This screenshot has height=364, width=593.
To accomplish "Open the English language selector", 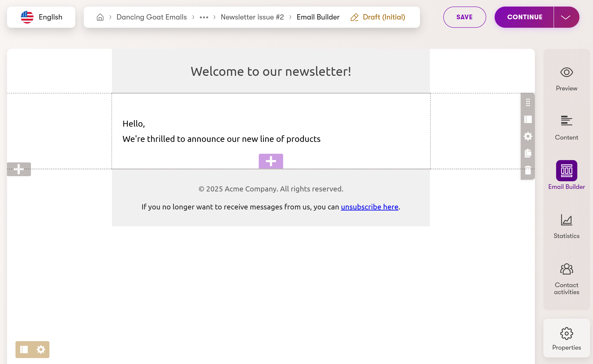I will 41,17.
